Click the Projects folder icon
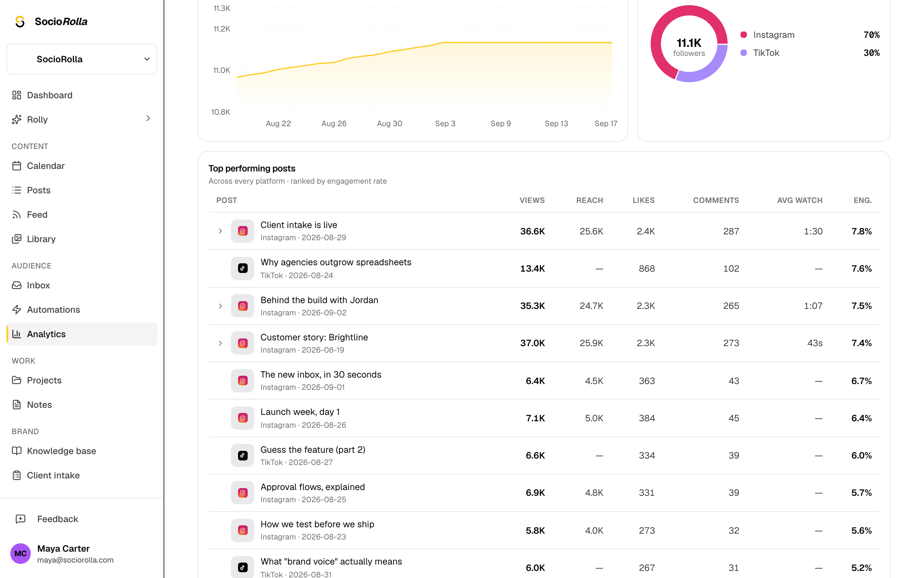Image resolution: width=924 pixels, height=578 pixels. pyautogui.click(x=16, y=381)
